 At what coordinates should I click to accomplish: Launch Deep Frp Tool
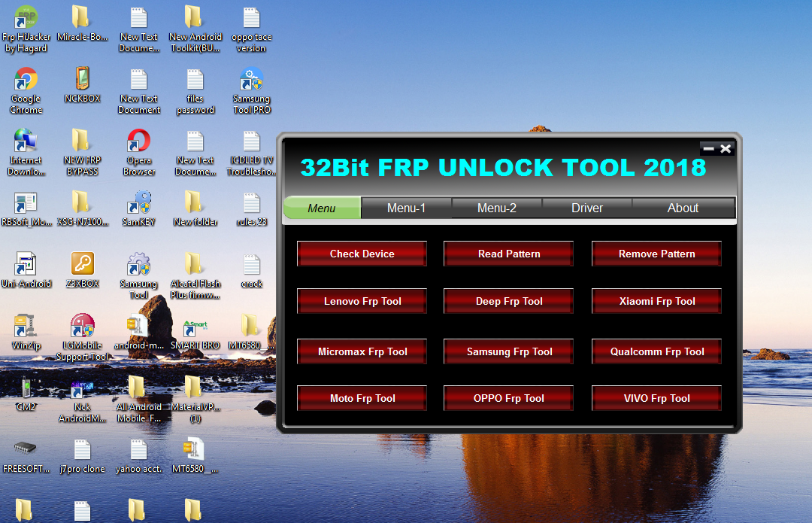pos(508,301)
